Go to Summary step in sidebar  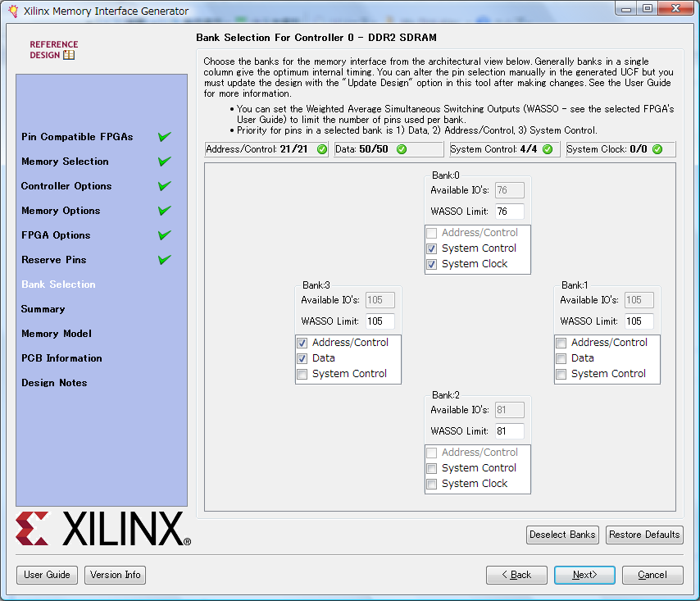pyautogui.click(x=43, y=309)
